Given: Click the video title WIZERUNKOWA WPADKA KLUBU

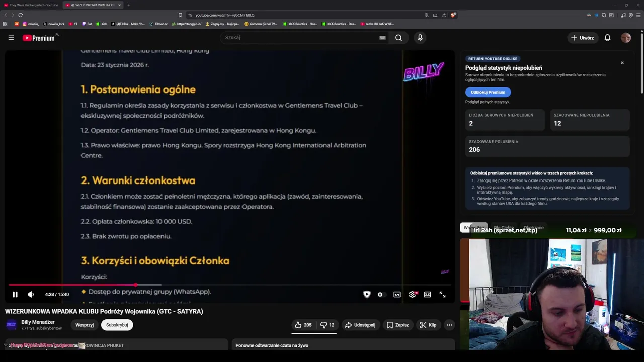Looking at the screenshot, I should [104, 311].
